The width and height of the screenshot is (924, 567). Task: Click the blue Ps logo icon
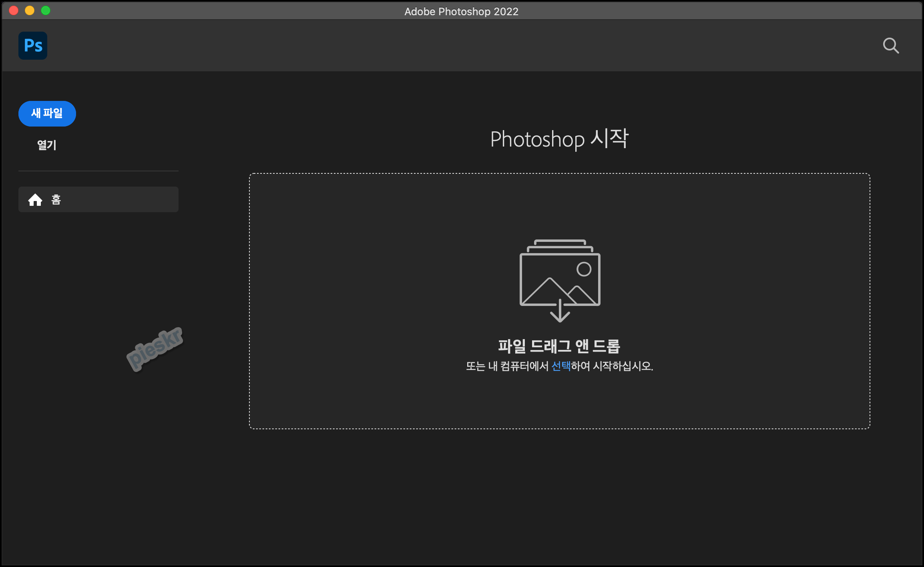(32, 45)
